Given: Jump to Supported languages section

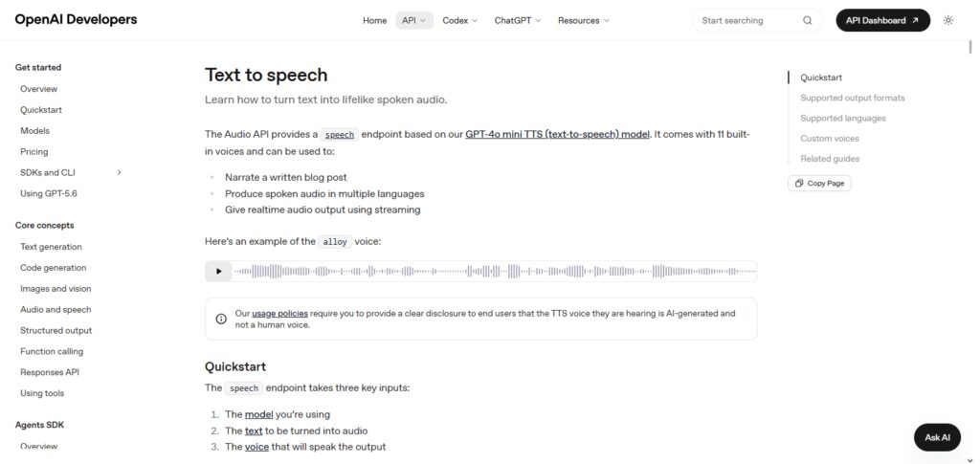Looking at the screenshot, I should point(843,118).
